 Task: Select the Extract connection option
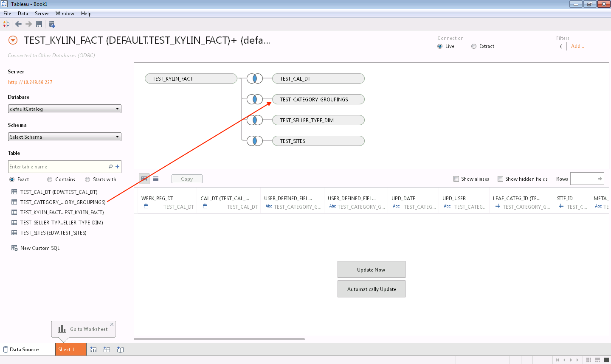click(474, 46)
